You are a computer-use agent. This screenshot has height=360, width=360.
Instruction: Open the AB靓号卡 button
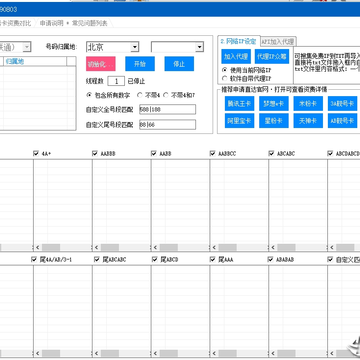coord(342,121)
